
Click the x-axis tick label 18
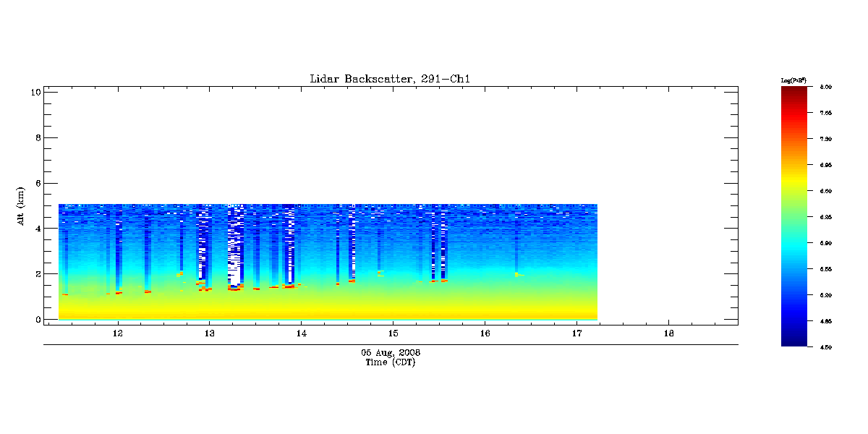coord(668,333)
